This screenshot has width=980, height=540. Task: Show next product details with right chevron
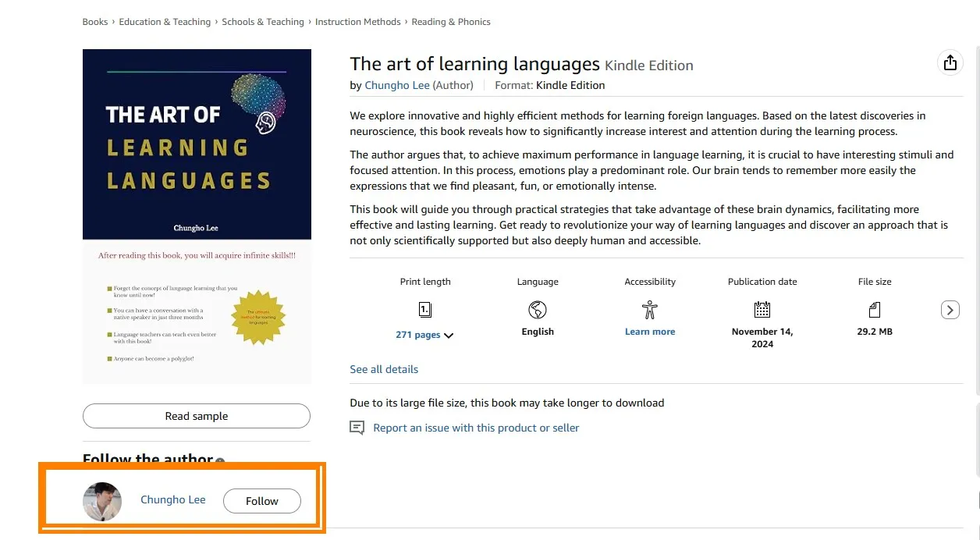tap(950, 310)
